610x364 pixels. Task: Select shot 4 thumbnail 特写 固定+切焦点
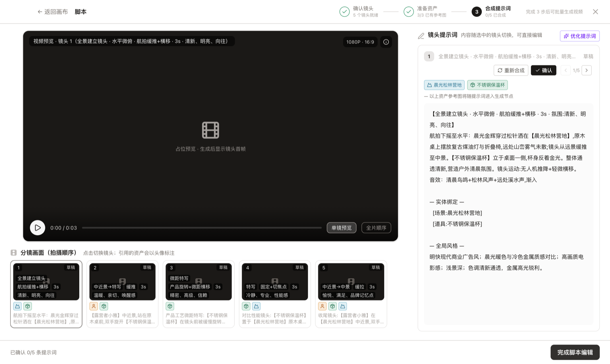[275, 282]
